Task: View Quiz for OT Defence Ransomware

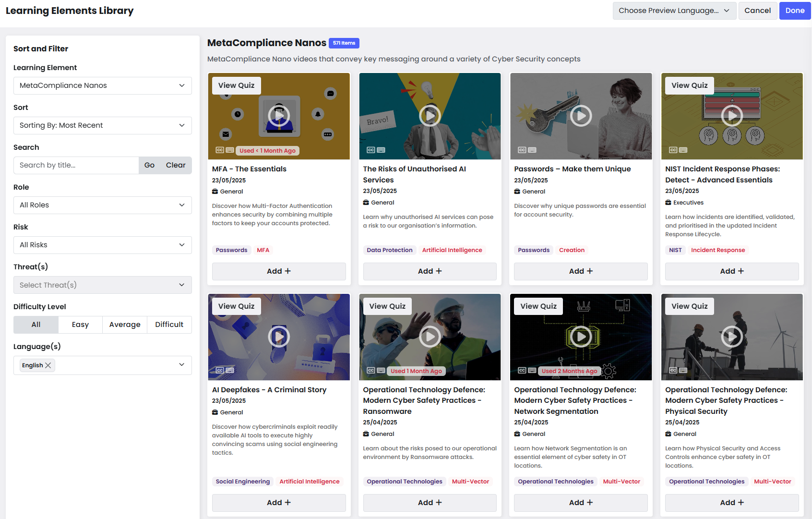Action: click(x=387, y=306)
